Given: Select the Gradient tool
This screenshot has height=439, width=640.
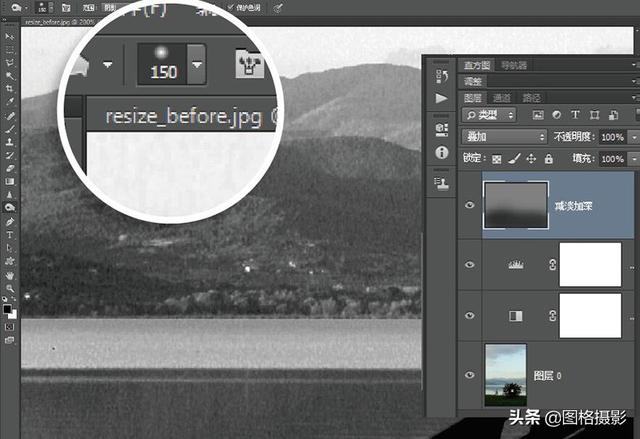Looking at the screenshot, I should point(9,182).
